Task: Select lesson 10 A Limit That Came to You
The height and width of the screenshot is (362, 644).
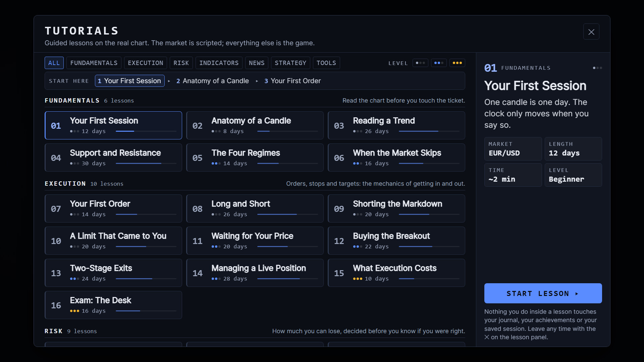Action: [113, 241]
